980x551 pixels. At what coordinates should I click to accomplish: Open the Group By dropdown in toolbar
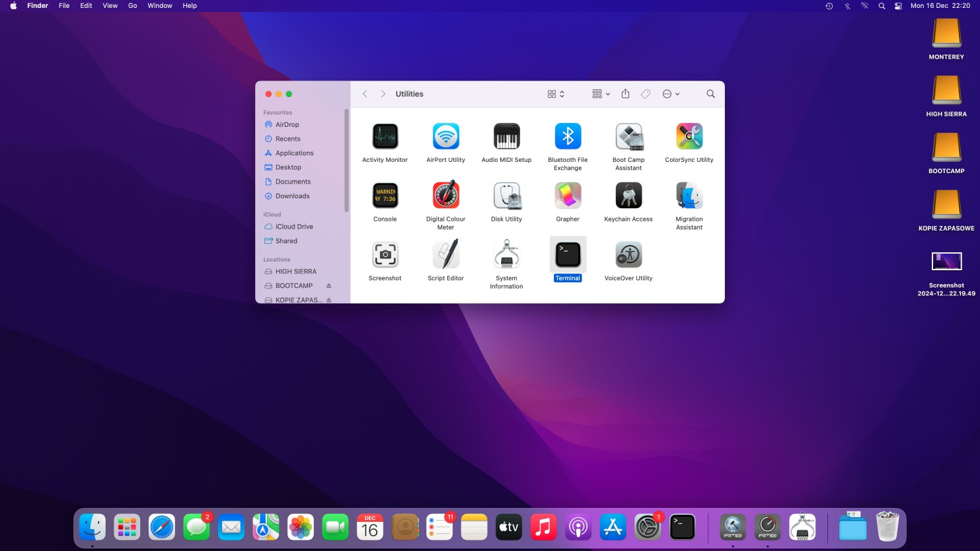601,94
